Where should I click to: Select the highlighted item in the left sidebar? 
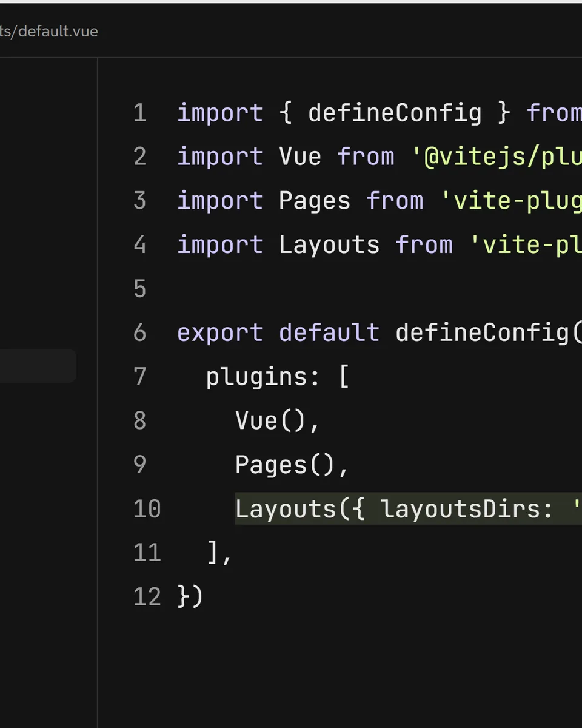click(38, 365)
